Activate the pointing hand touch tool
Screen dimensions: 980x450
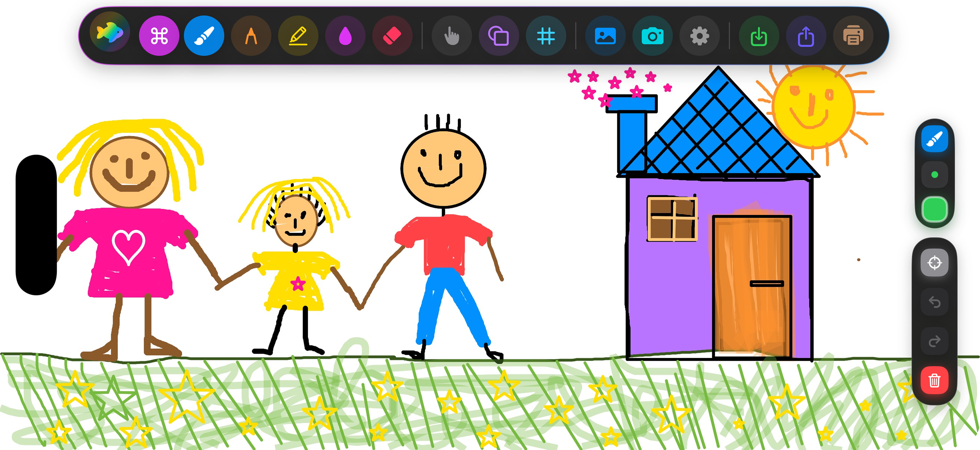452,36
